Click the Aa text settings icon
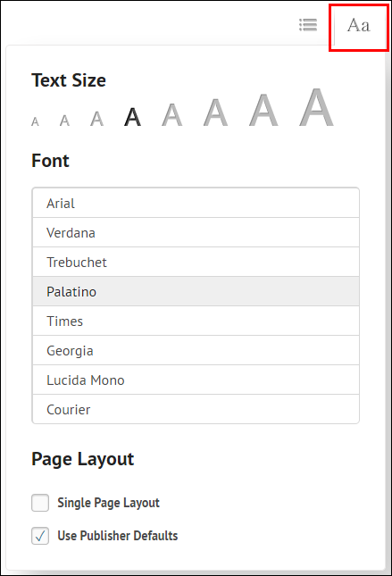392x576 pixels. point(359,26)
